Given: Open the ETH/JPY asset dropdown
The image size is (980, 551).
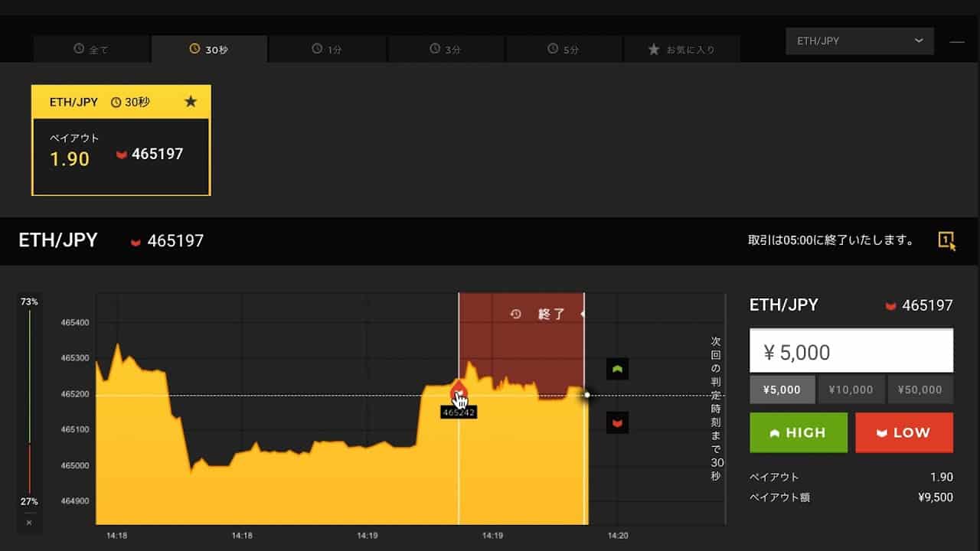Looking at the screenshot, I should point(860,41).
